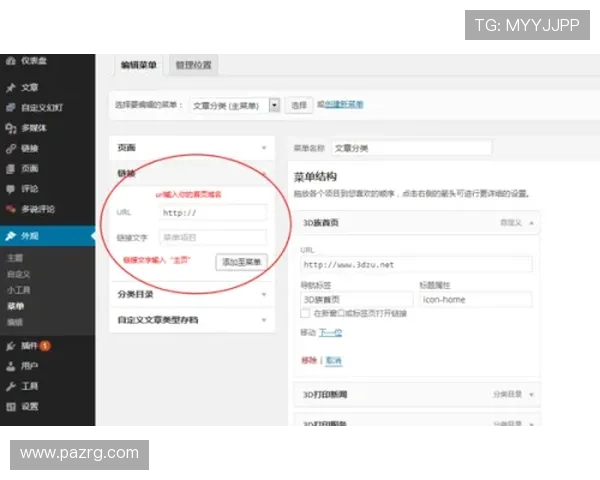This screenshot has height=480, width=600.
Task: Open the 仪表盘 dashboard icon in sidebar
Action: point(11,61)
